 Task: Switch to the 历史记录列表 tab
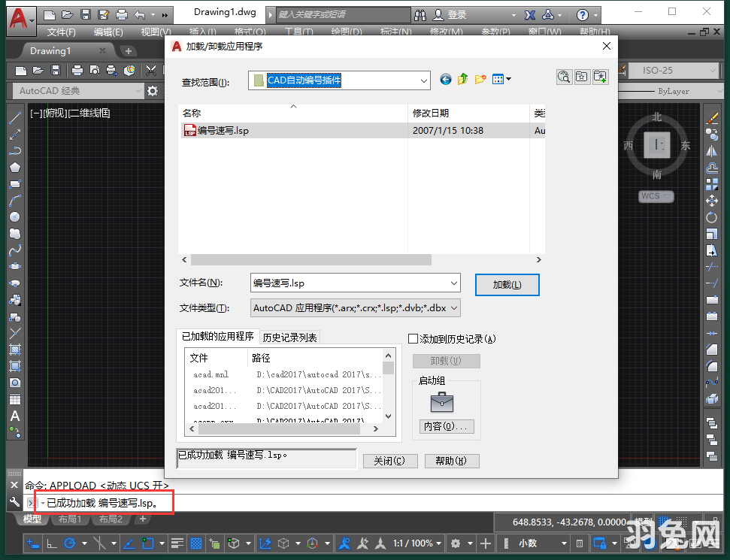290,338
